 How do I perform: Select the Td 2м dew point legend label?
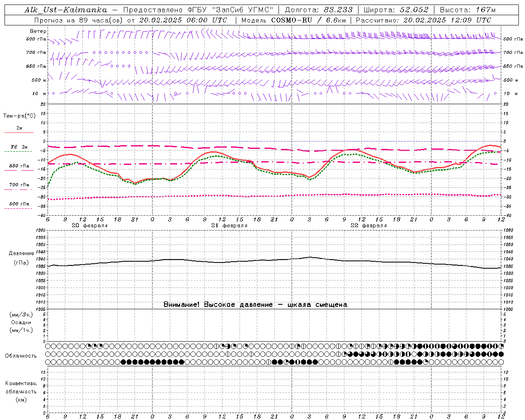19,147
